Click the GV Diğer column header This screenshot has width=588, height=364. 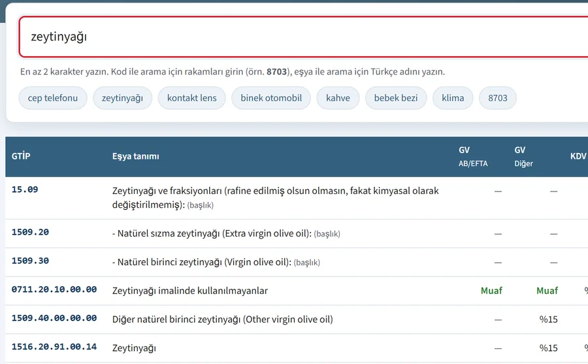coord(524,156)
